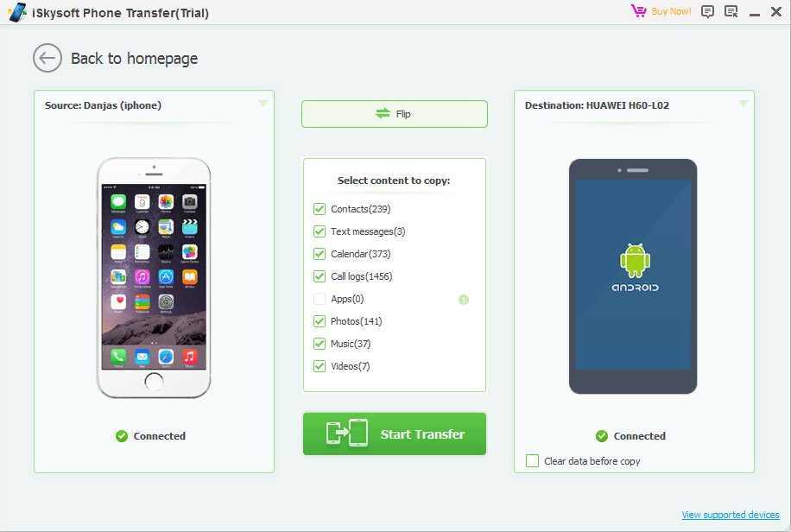Expand the Source device dropdown arrow
The image size is (791, 532).
click(x=263, y=104)
